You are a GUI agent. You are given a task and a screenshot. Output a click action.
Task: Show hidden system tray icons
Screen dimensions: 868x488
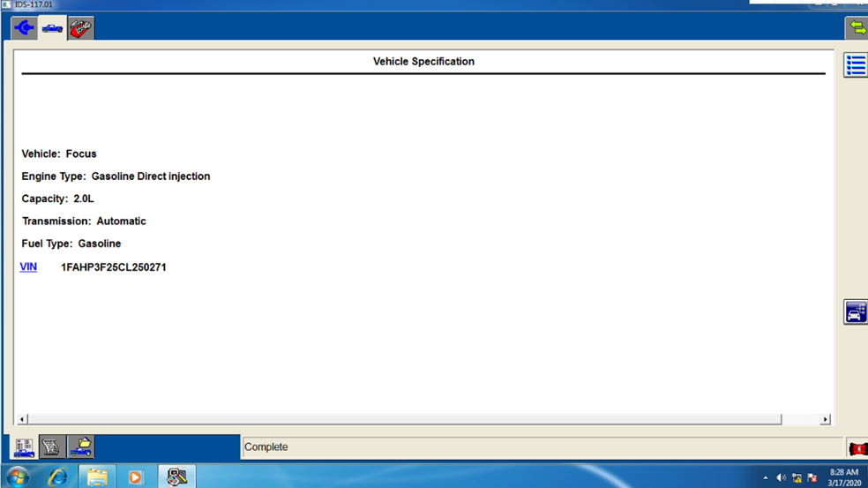pos(766,477)
